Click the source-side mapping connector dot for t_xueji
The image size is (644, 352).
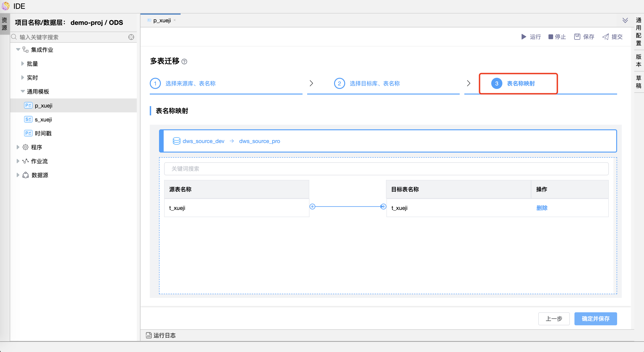pos(312,207)
